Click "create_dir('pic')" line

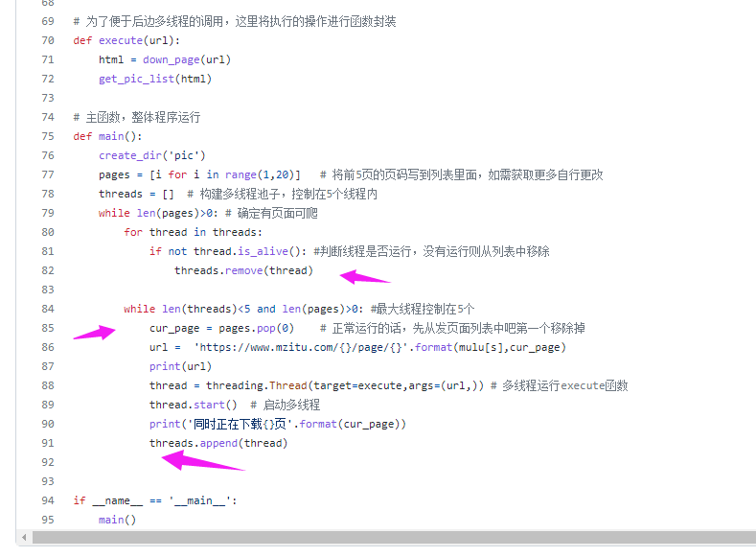point(152,155)
